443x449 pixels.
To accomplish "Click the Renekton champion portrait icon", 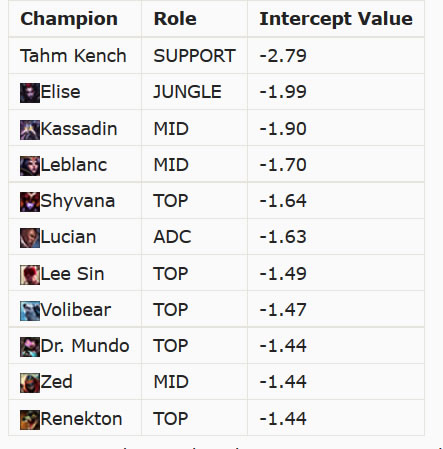I will point(30,420).
